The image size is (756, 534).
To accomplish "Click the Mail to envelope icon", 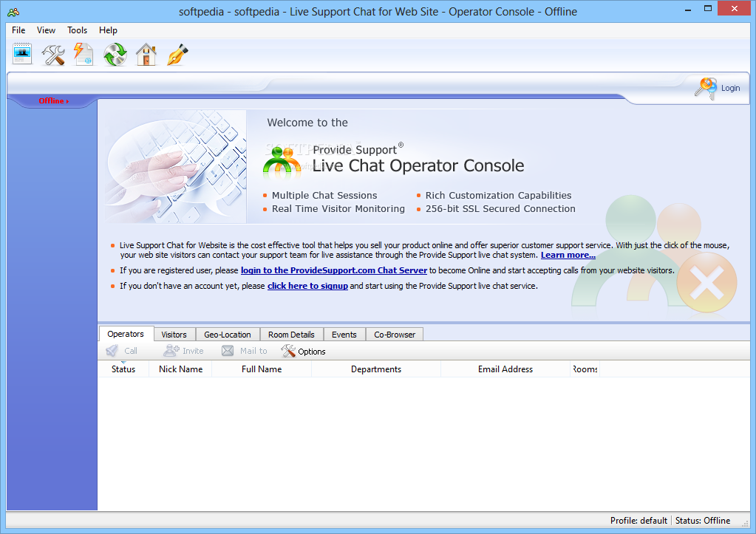I will coord(228,351).
